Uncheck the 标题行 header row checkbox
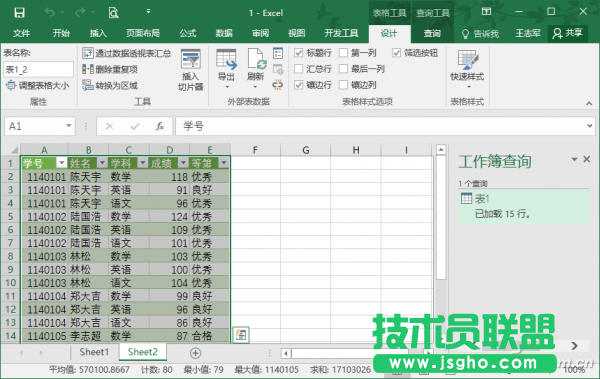 point(299,53)
